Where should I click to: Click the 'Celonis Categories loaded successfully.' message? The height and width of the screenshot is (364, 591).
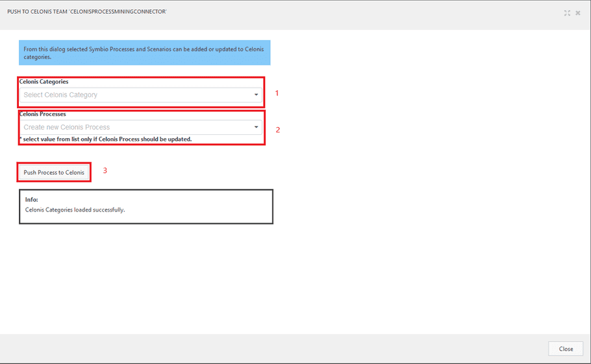75,210
